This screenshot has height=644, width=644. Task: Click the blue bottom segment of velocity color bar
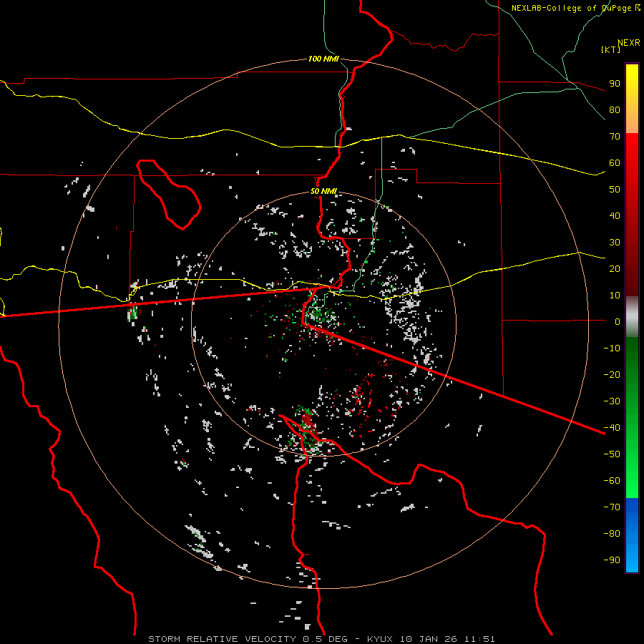(x=632, y=535)
